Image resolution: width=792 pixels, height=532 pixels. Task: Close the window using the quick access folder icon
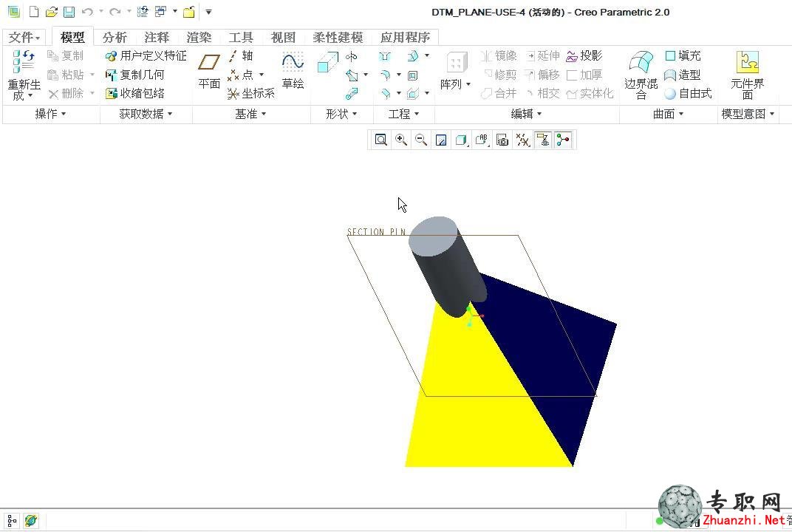click(x=189, y=12)
